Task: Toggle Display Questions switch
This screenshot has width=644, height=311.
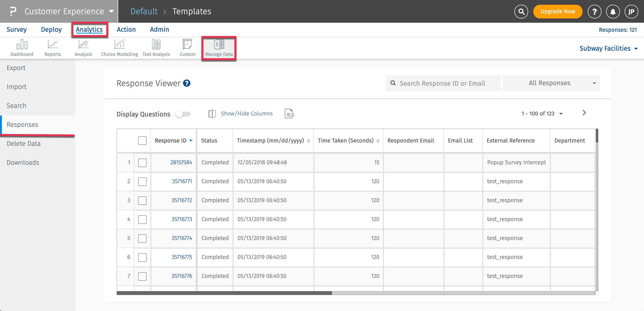Action: pos(183,114)
